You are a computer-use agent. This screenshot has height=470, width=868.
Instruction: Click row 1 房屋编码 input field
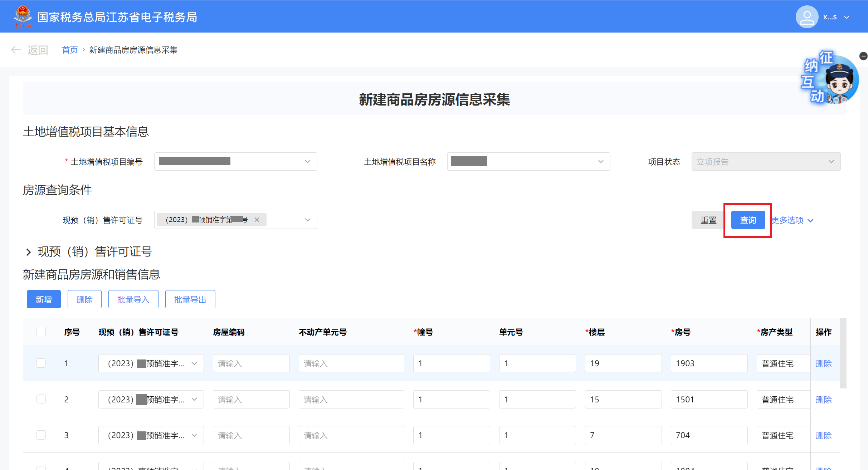click(x=251, y=363)
